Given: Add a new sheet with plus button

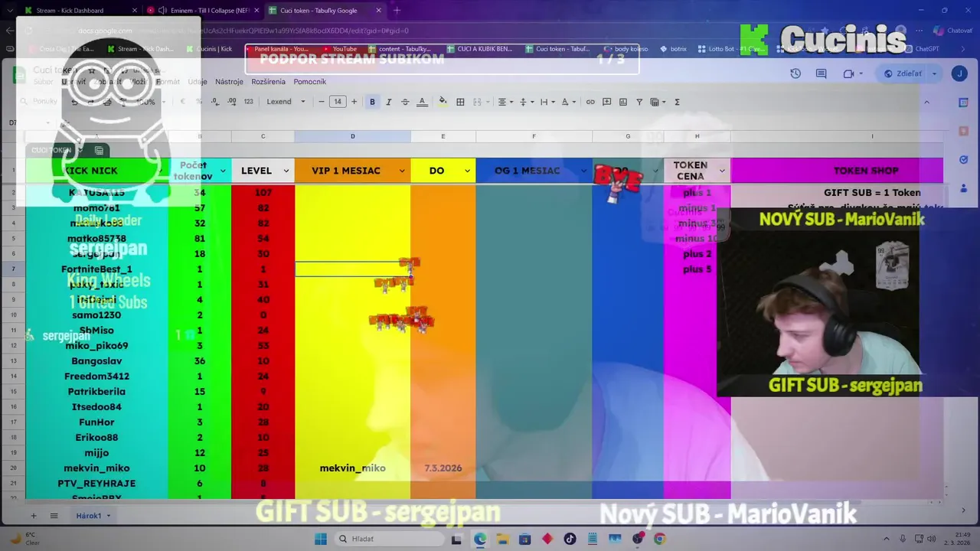Looking at the screenshot, I should point(33,516).
